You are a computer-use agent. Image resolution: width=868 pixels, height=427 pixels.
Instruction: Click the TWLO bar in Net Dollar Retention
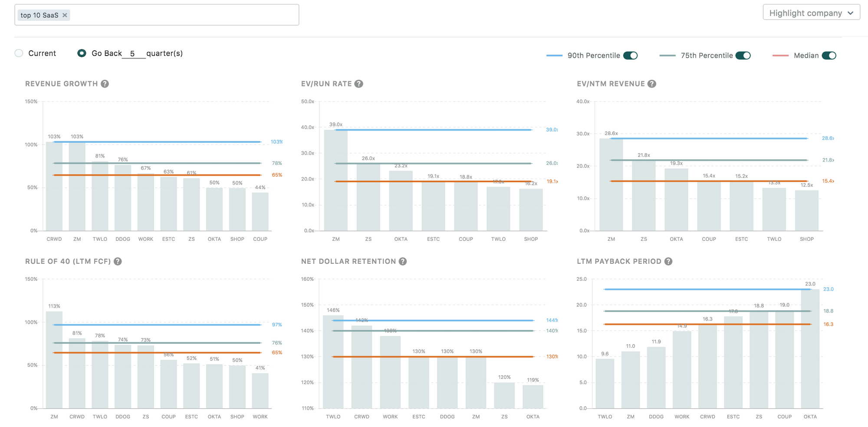tap(333, 361)
